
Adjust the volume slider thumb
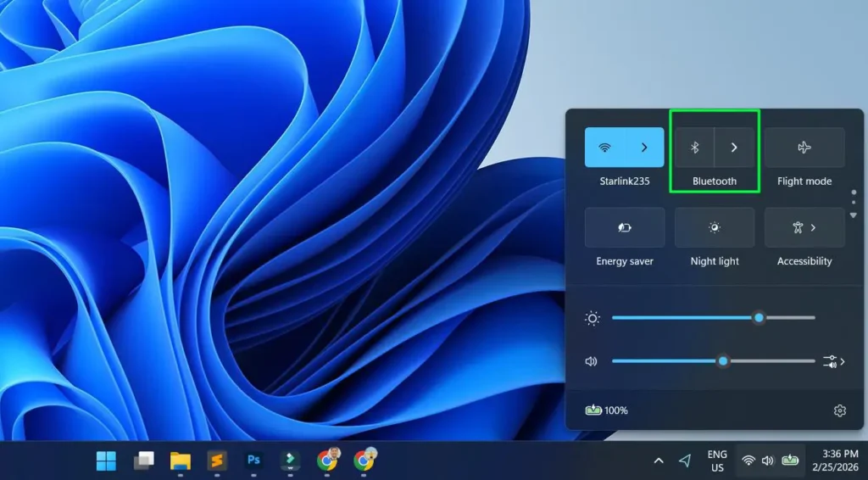pyautogui.click(x=723, y=361)
